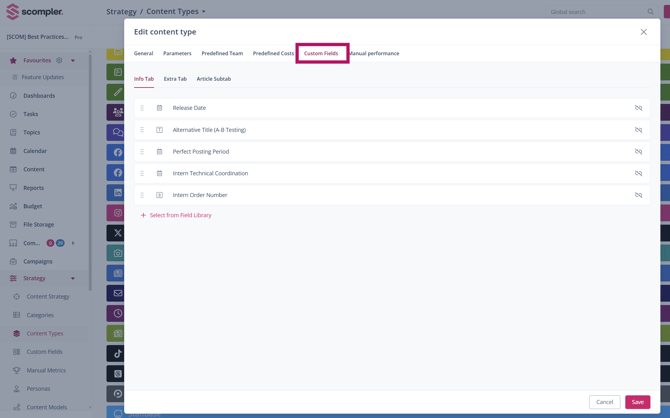Viewport: 670px width, 418px height.
Task: Remove link on Intern Technical Coordination row
Action: [x=638, y=173]
